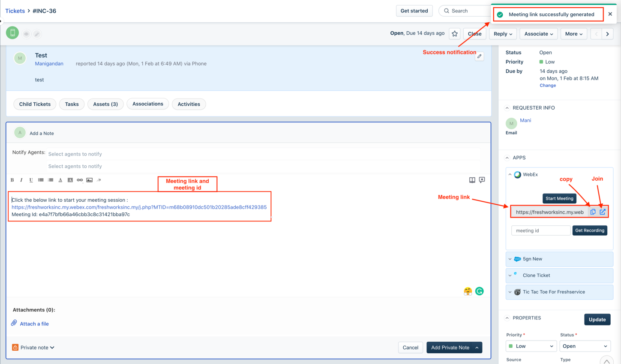This screenshot has width=621, height=364.
Task: Insert image using the picture icon
Action: click(x=90, y=180)
